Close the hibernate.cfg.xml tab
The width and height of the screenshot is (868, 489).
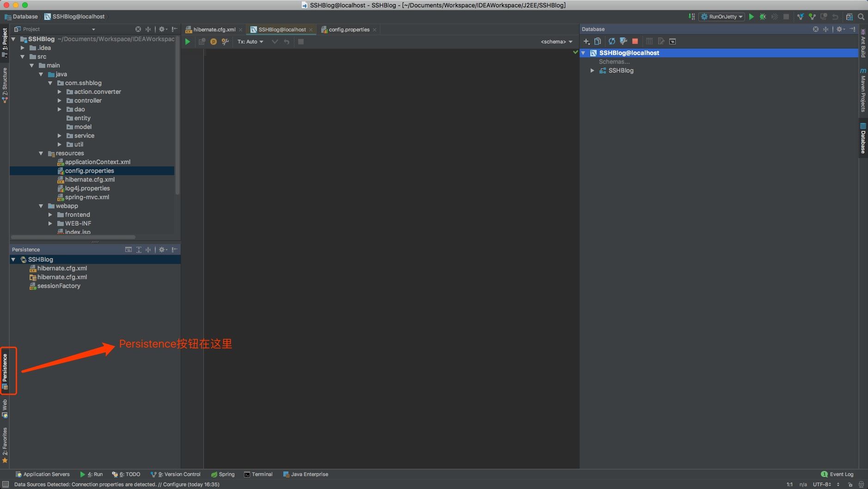[240, 30]
